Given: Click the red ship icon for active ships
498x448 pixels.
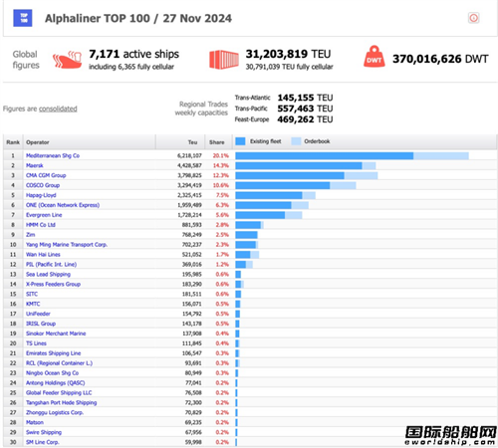Looking at the screenshot, I should (x=67, y=60).
